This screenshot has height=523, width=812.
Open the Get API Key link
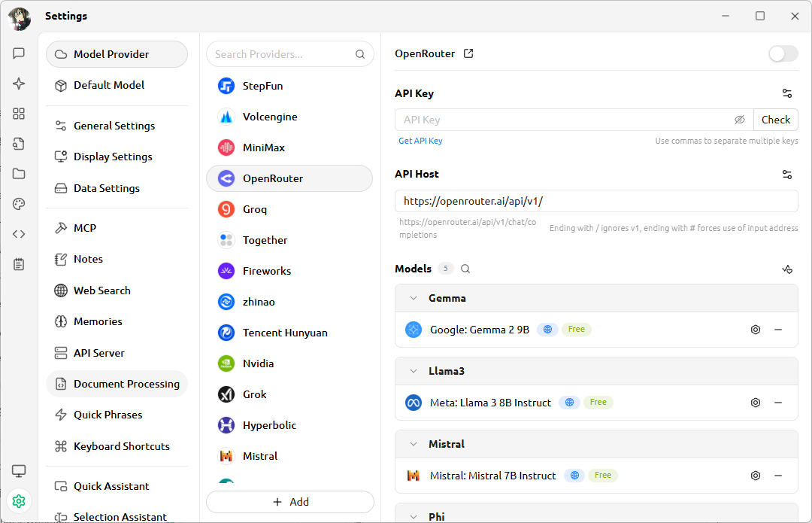click(420, 140)
